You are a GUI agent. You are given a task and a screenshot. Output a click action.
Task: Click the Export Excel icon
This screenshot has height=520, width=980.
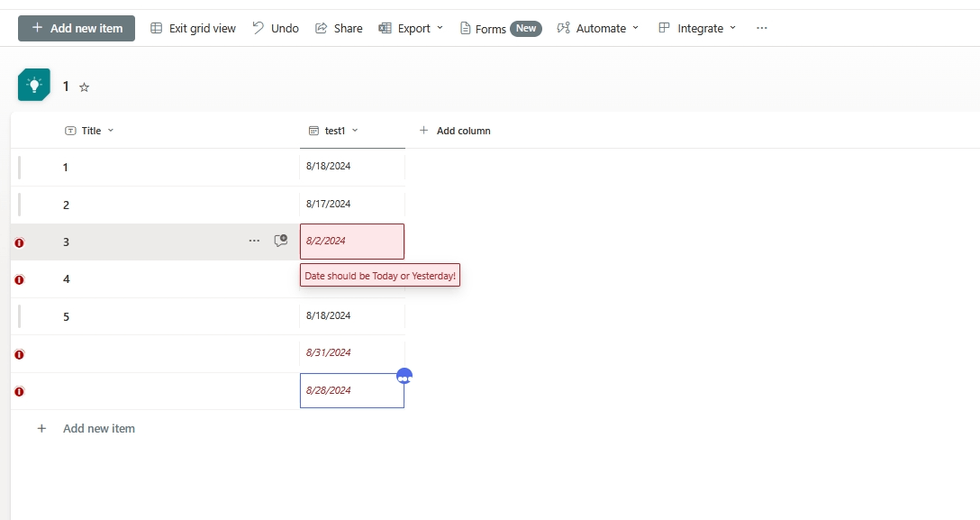tap(385, 28)
